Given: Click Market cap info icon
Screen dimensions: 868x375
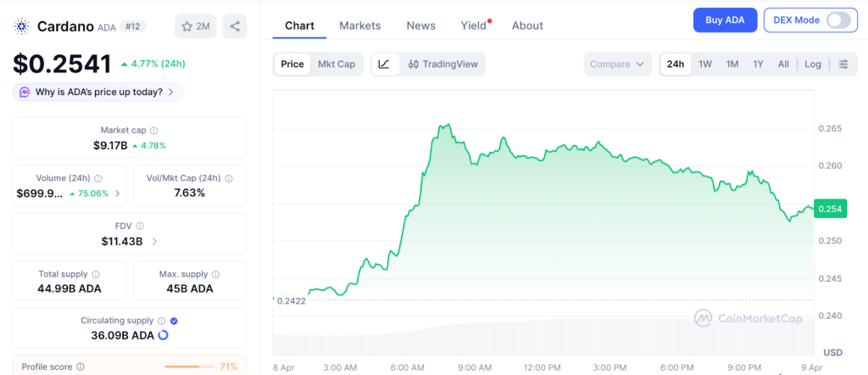Looking at the screenshot, I should click(153, 131).
